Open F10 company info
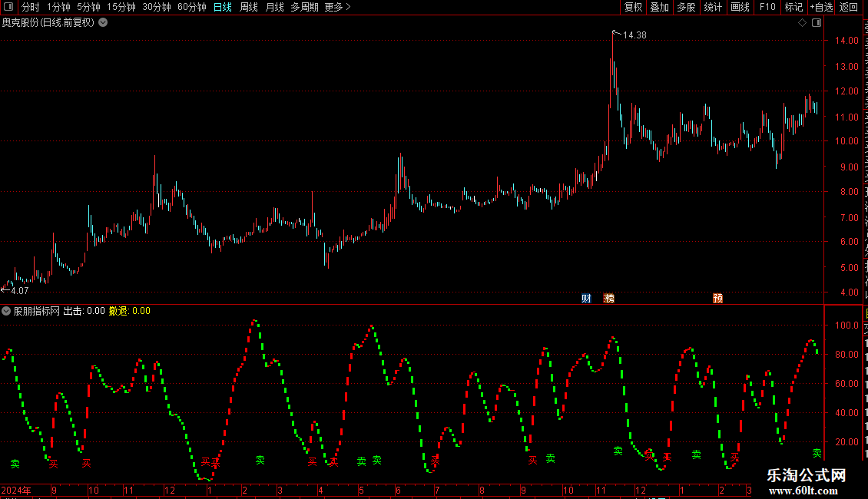 point(767,7)
